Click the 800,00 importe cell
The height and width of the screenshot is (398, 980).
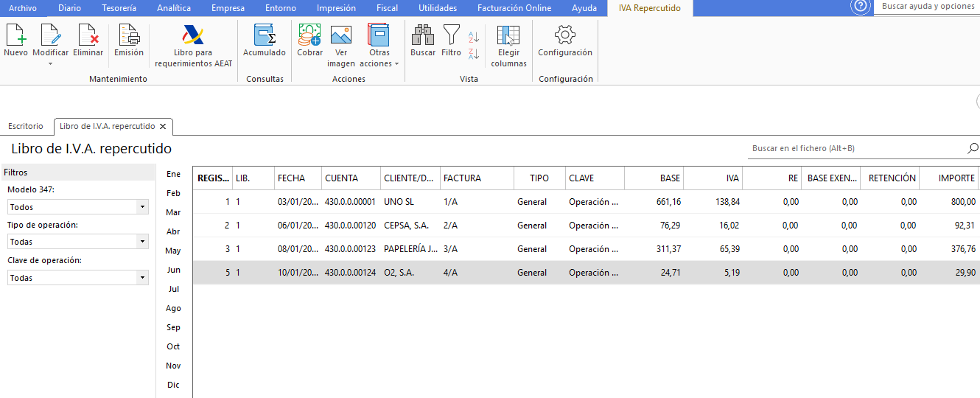pyautogui.click(x=949, y=201)
